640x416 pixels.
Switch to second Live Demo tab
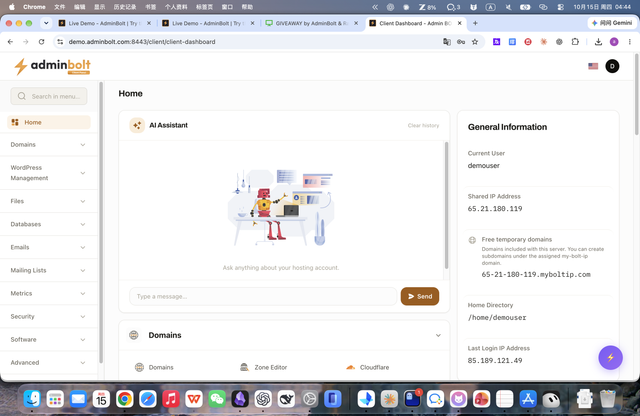(x=208, y=23)
